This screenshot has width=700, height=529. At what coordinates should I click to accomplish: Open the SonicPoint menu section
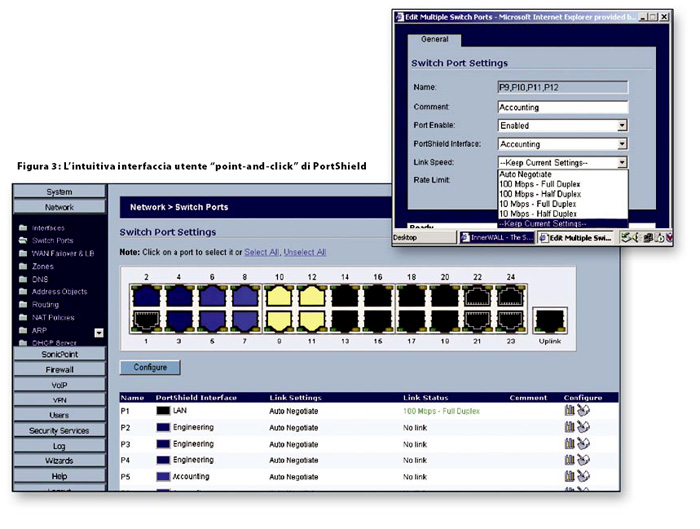point(59,354)
